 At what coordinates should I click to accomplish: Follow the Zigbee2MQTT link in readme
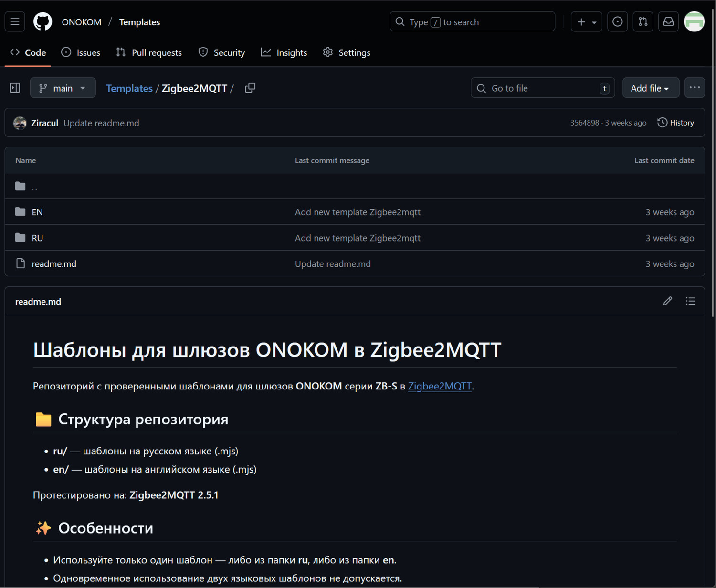click(x=439, y=386)
